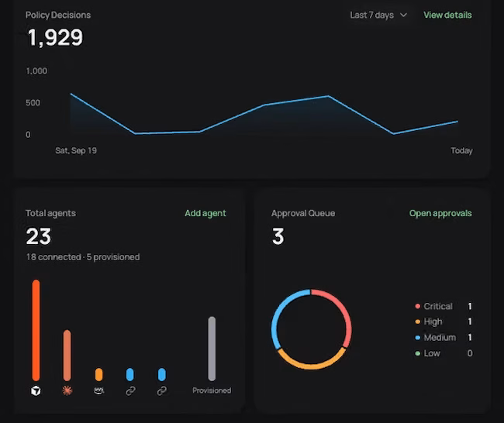Viewport: 504px width, 423px height.
Task: Click the Add agent link
Action: (205, 213)
